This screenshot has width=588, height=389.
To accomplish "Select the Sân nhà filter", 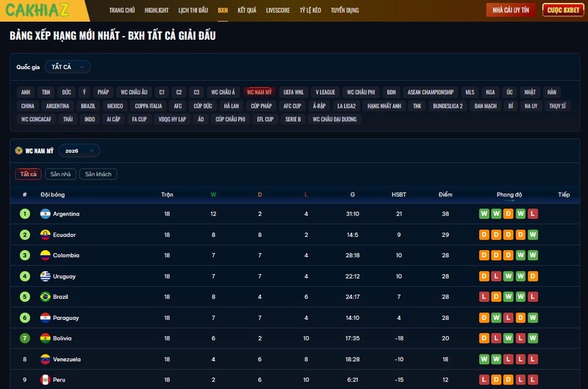I will coord(60,174).
